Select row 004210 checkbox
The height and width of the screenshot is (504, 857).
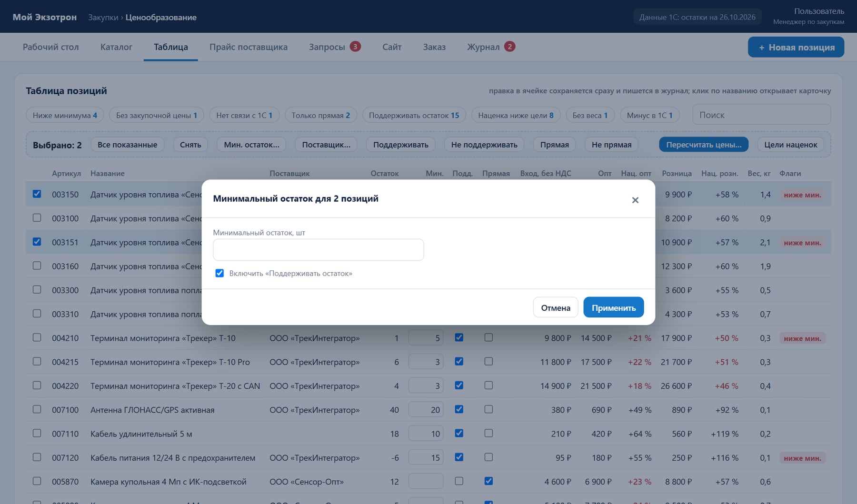37,337
